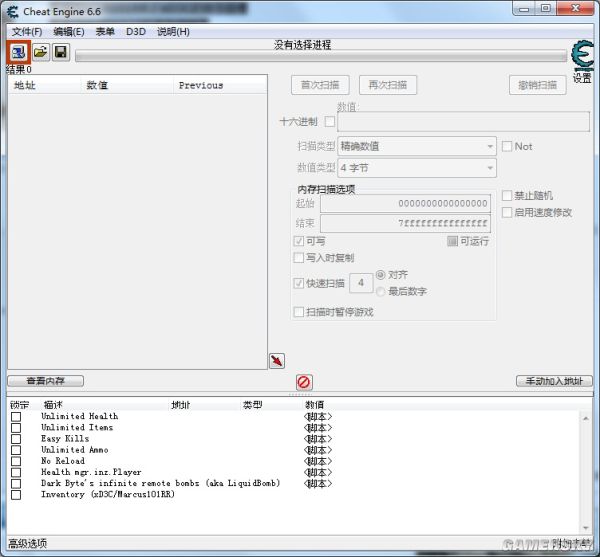Open the 说明(H) help menu
600x557 pixels.
pyautogui.click(x=173, y=32)
